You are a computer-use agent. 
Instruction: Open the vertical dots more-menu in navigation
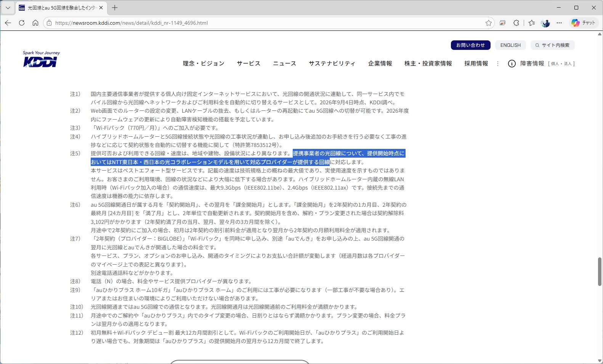tap(498, 64)
